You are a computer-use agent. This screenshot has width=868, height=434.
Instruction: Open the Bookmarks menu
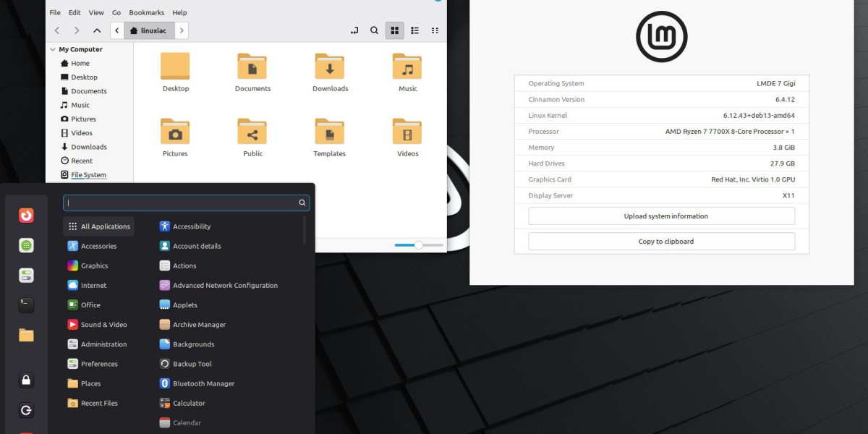147,12
